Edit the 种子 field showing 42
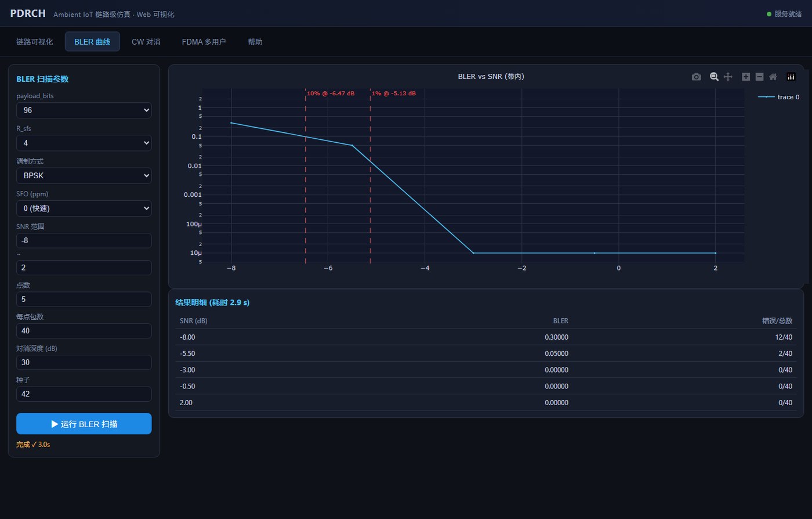Screen dimensions: 812x519 [84, 394]
